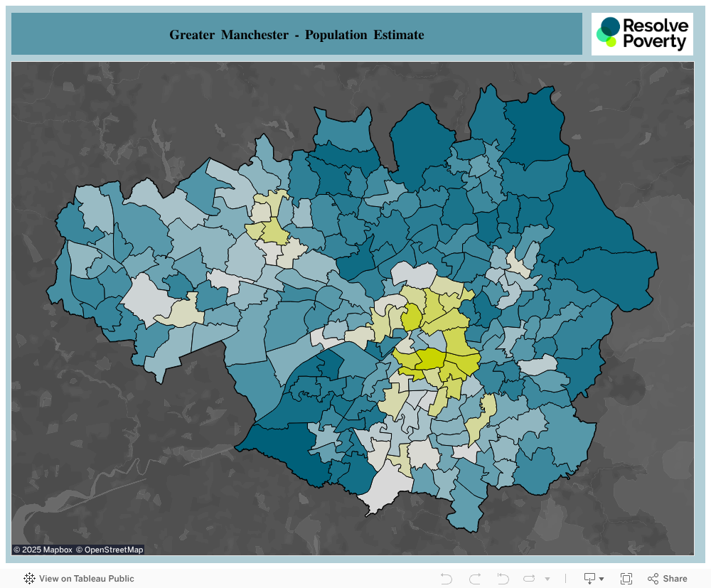This screenshot has width=711, height=588.
Task: Click the Undo arrow in the toolbar
Action: pos(447,579)
